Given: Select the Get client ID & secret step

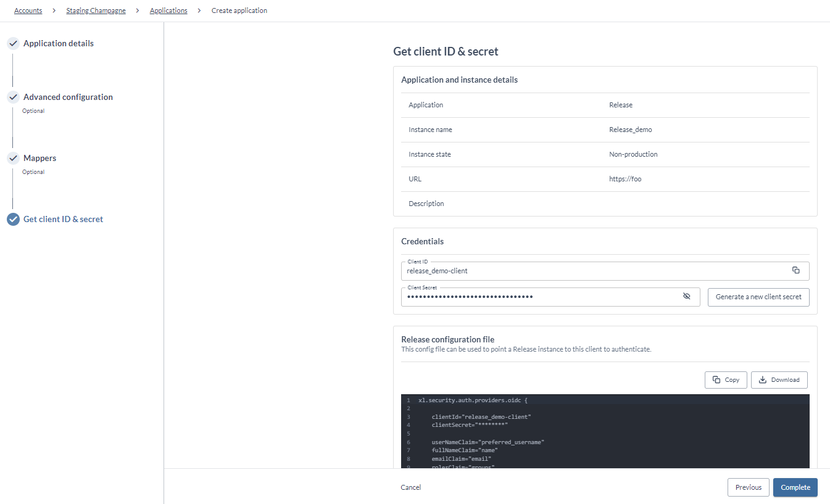Looking at the screenshot, I should click(x=63, y=220).
